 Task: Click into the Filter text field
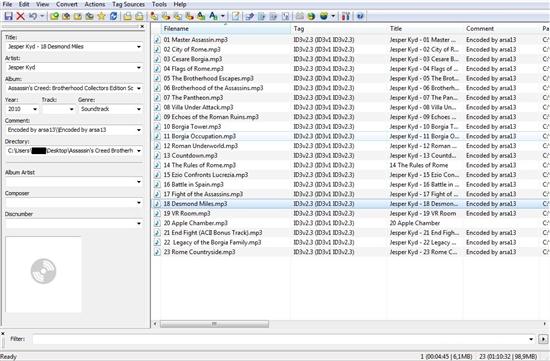280,339
